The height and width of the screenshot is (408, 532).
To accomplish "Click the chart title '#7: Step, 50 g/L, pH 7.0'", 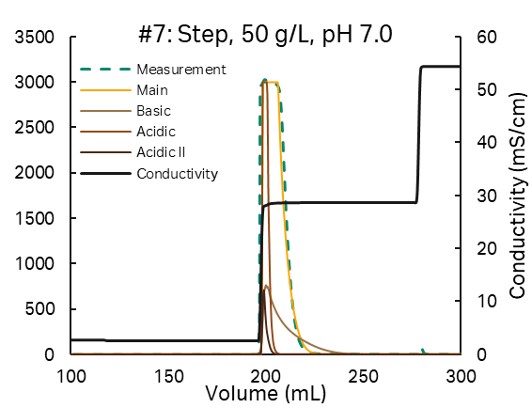I will pos(265,36).
